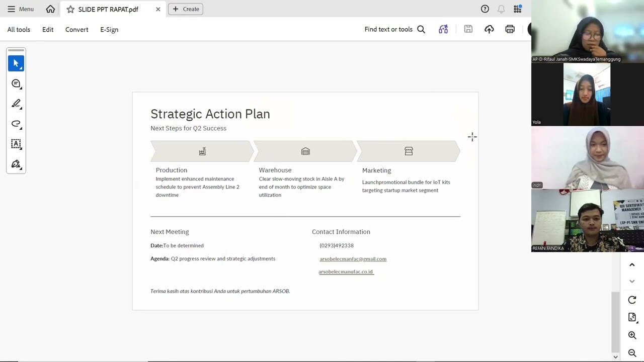The image size is (644, 362).
Task: Open the hamburger Menu
Action: point(20,9)
